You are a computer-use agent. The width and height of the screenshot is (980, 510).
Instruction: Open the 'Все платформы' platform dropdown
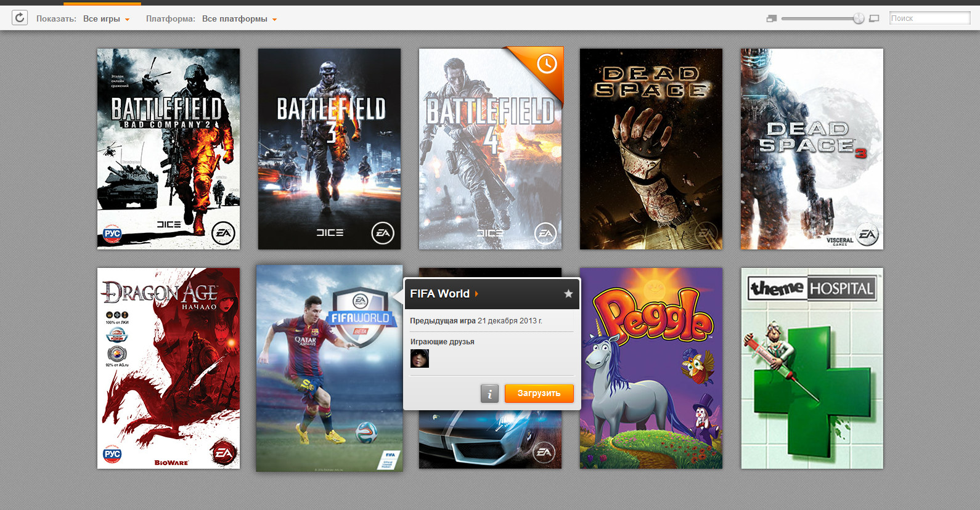(x=240, y=19)
